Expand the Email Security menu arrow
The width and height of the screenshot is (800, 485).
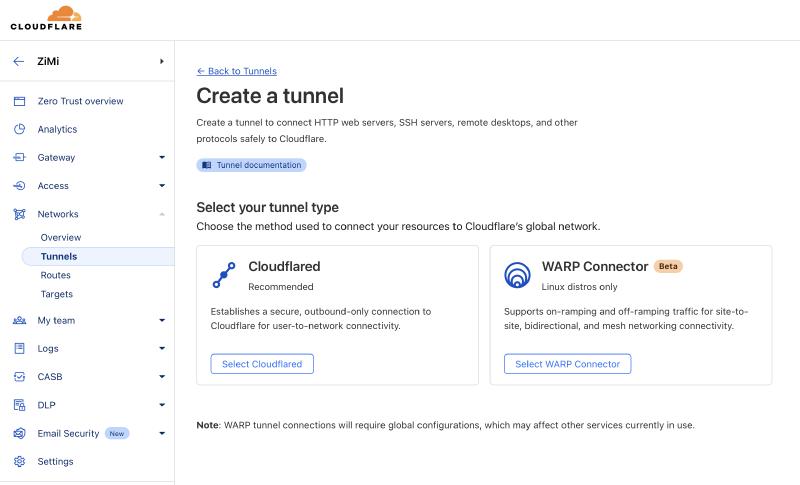[162, 433]
